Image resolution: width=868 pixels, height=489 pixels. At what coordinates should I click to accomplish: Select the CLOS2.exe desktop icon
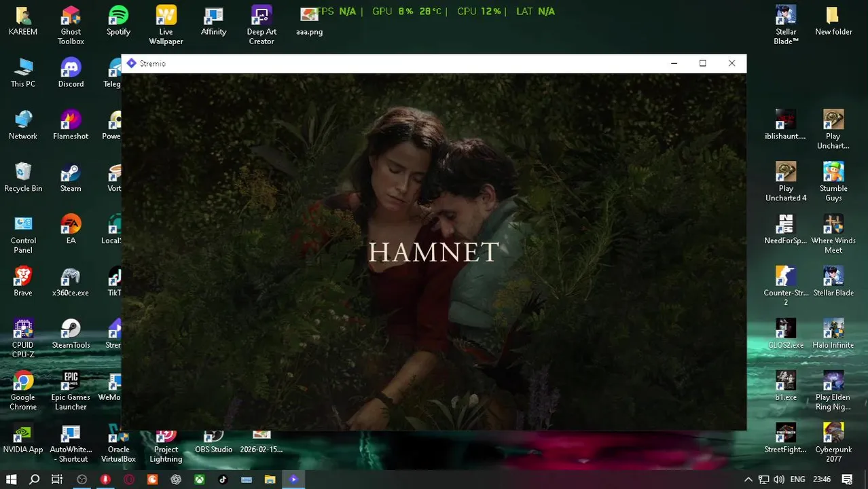786,335
